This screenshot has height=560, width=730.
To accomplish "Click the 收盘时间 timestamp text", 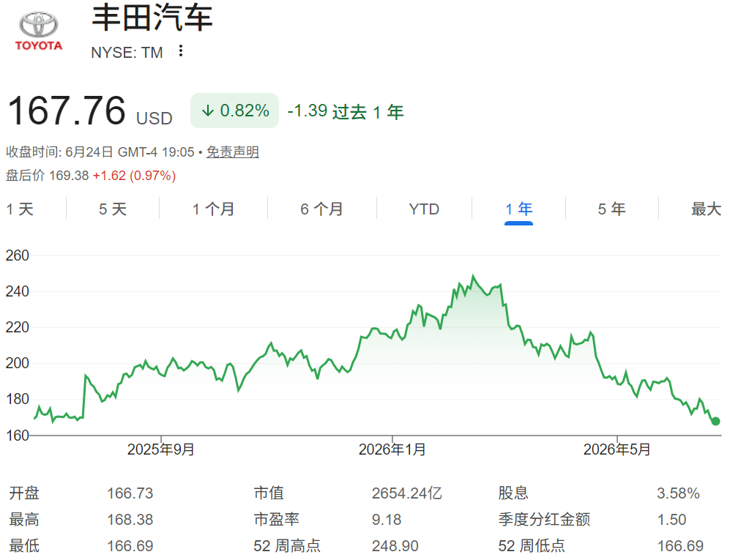I will point(100,152).
